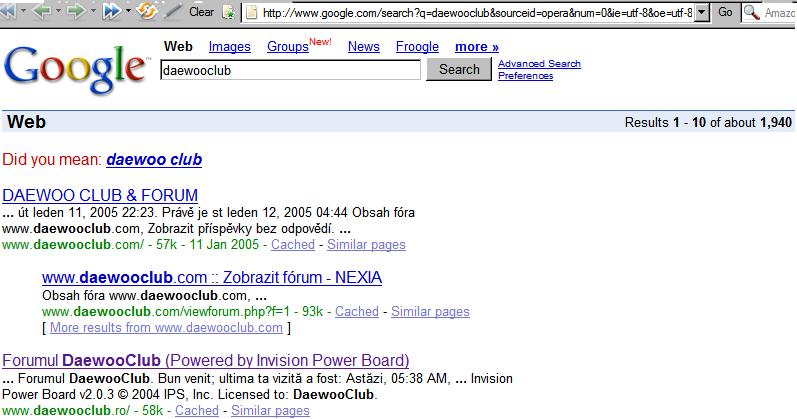The width and height of the screenshot is (797, 419).
Task: Click the Go button beside the address bar
Action: tap(725, 12)
